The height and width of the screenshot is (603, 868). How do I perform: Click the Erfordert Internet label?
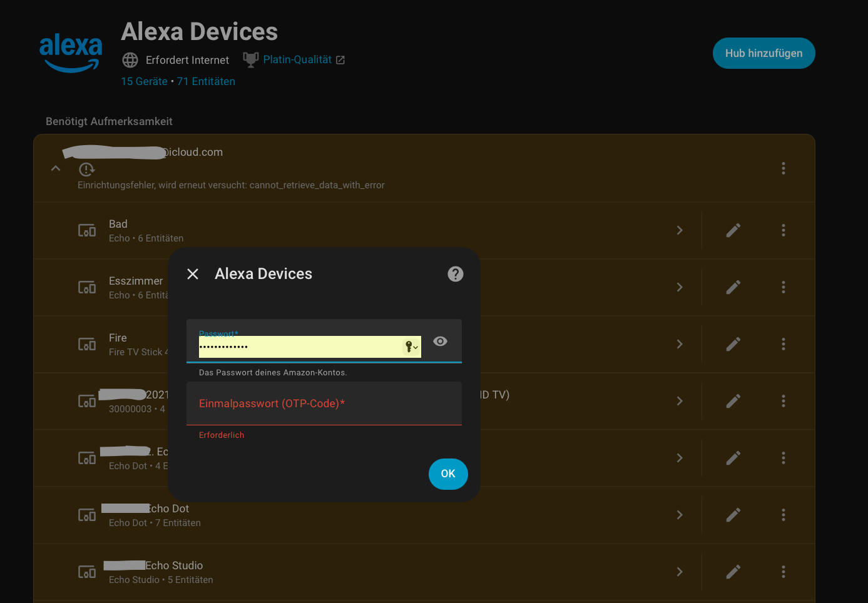click(x=187, y=60)
